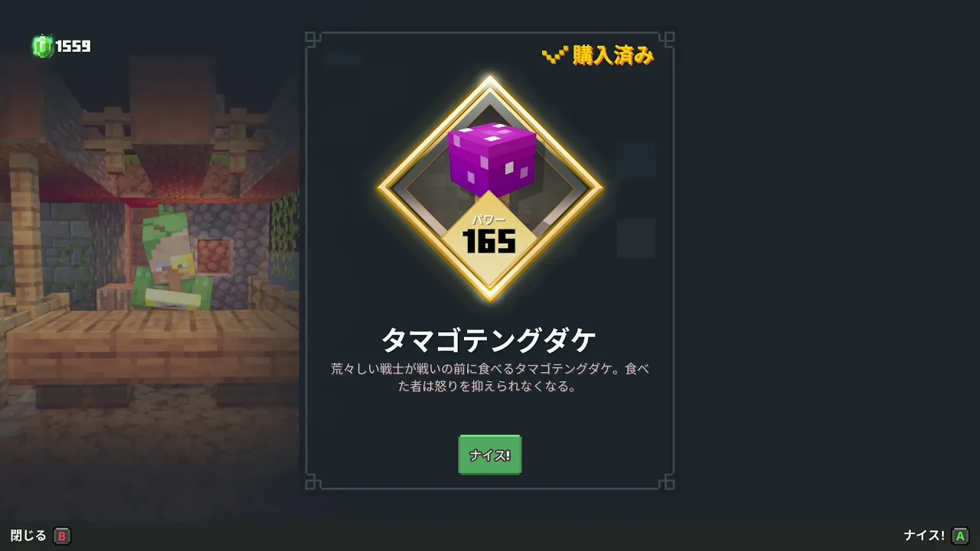Select the 1559 emerald balance counter
Viewport: 980px width, 551px height.
pos(73,47)
